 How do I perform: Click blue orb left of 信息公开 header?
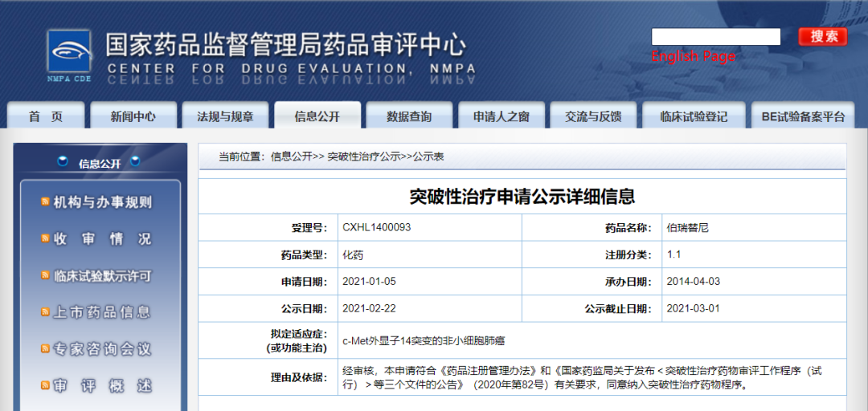click(x=63, y=161)
